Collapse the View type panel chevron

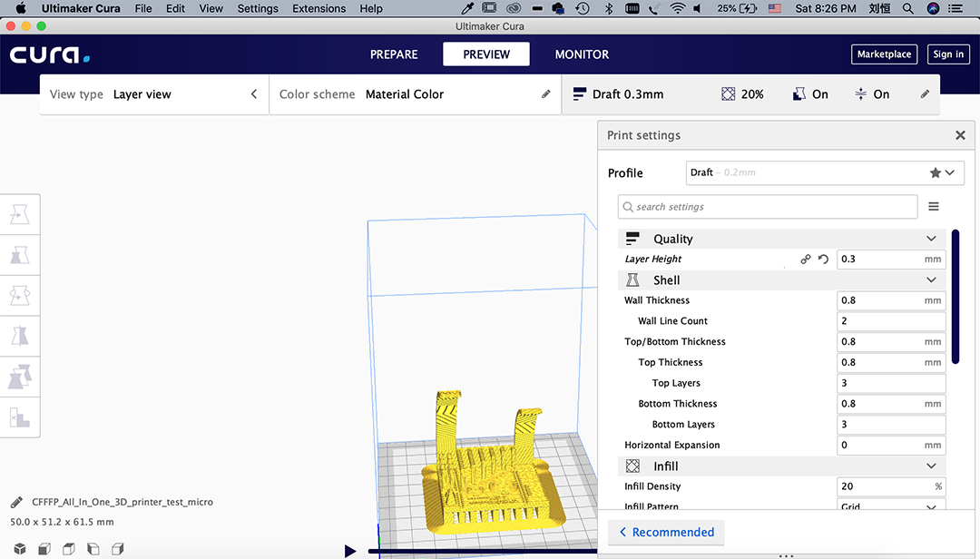coord(254,93)
